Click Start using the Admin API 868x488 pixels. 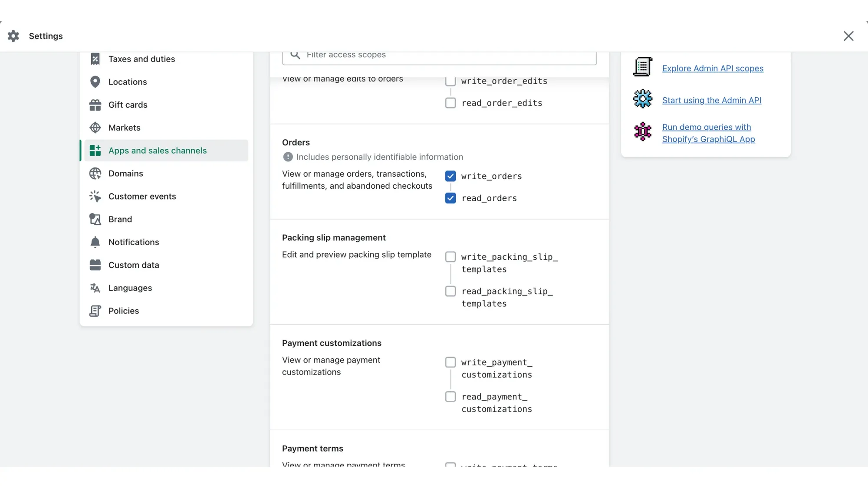coord(712,100)
